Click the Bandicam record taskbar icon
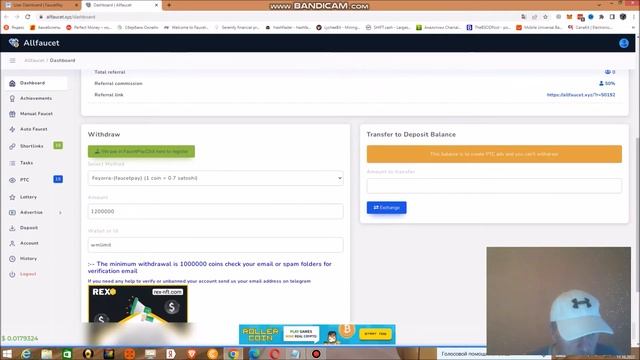 [316, 354]
